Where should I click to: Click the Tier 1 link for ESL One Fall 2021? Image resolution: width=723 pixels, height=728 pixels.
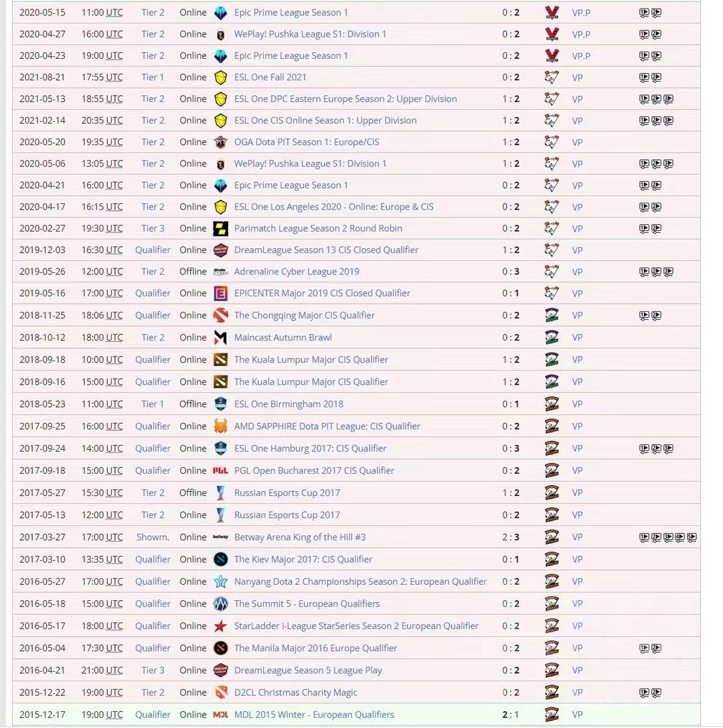coord(153,77)
